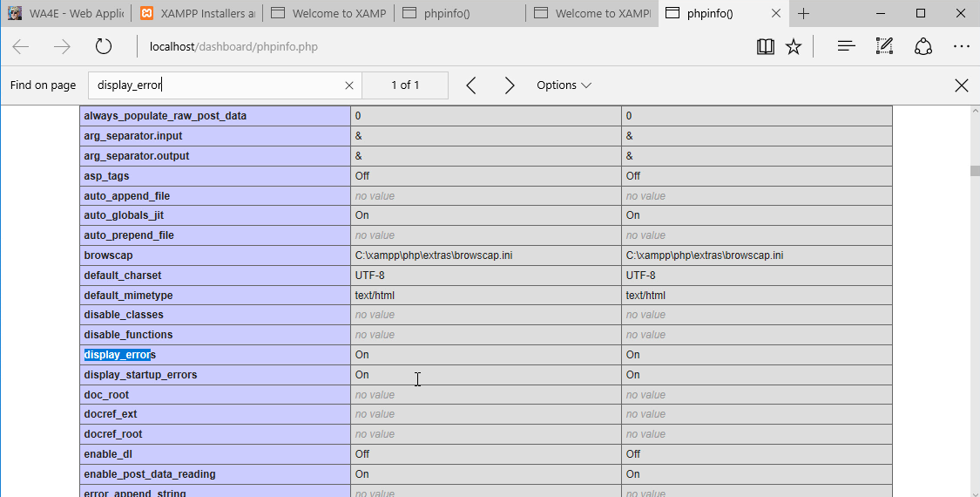Viewport: 980px width, 497px height.
Task: Open the Share icon
Action: 923,47
